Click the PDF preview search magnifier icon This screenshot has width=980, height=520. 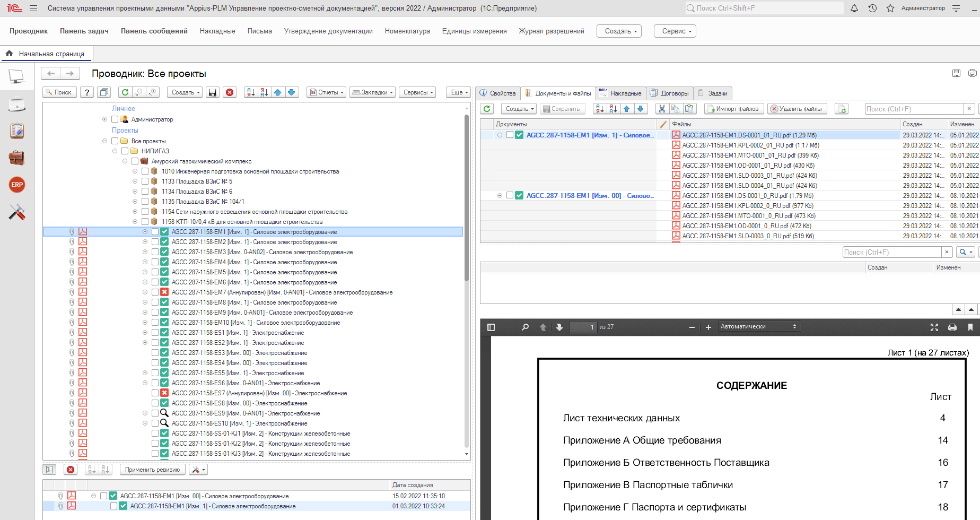525,327
